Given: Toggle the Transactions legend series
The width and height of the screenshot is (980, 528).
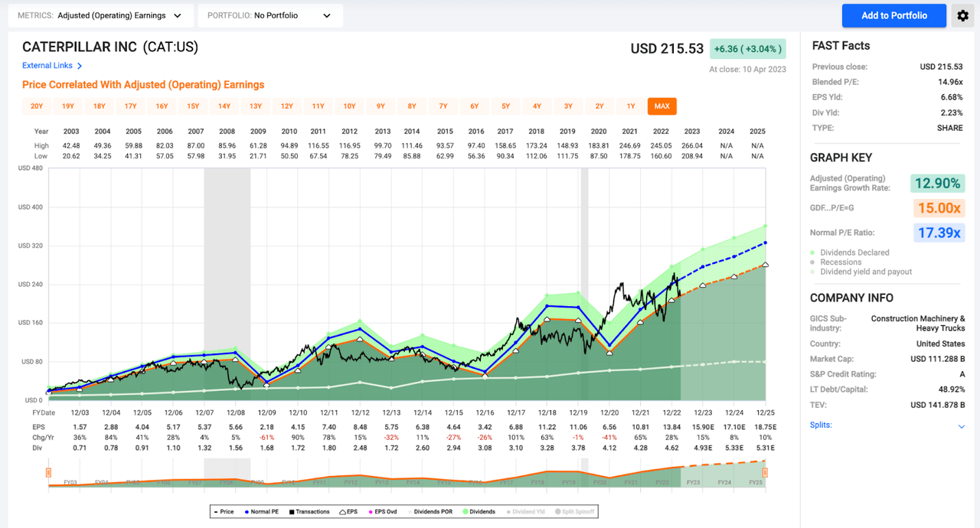Looking at the screenshot, I should coord(309,512).
